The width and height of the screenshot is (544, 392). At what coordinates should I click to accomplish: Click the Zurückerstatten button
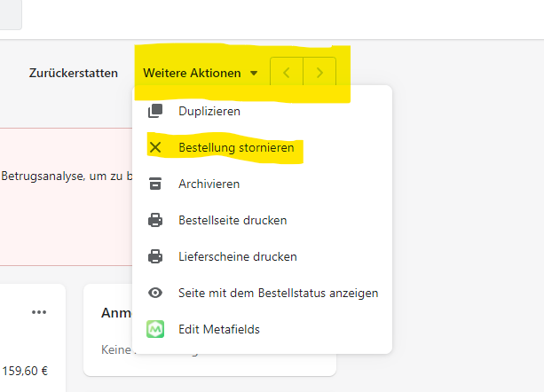[74, 73]
